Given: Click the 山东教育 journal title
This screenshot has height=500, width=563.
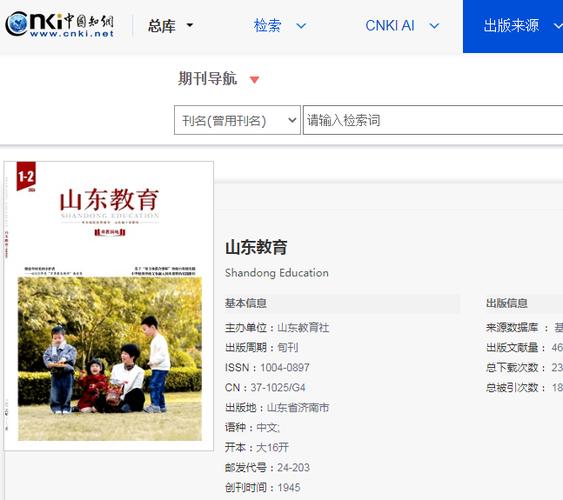Looking at the screenshot, I should [256, 247].
